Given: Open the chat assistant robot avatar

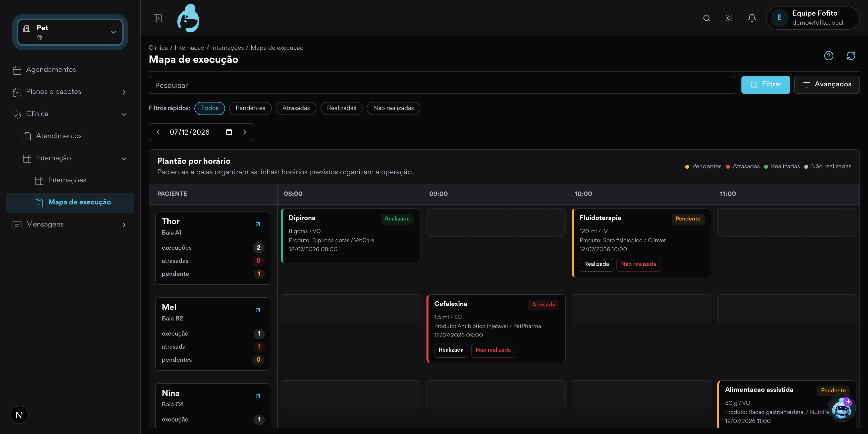Looking at the screenshot, I should point(841,408).
